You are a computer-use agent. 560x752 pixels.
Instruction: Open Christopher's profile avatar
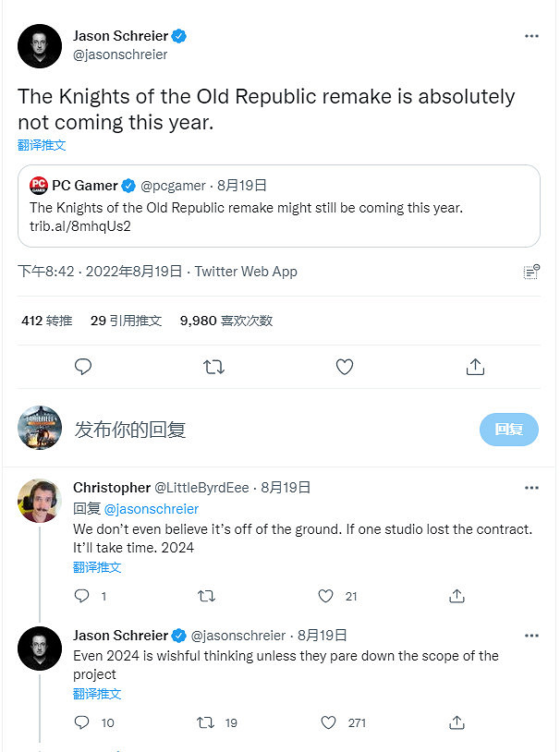[39, 500]
